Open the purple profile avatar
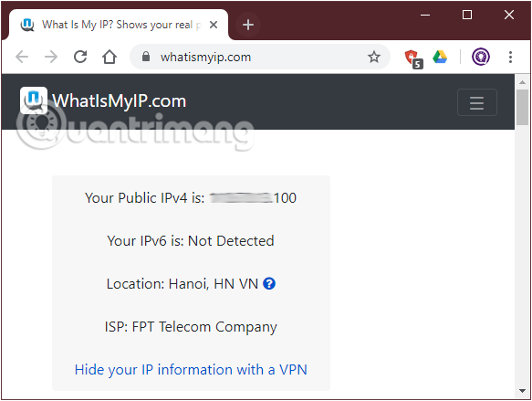This screenshot has height=401, width=532. pos(481,57)
